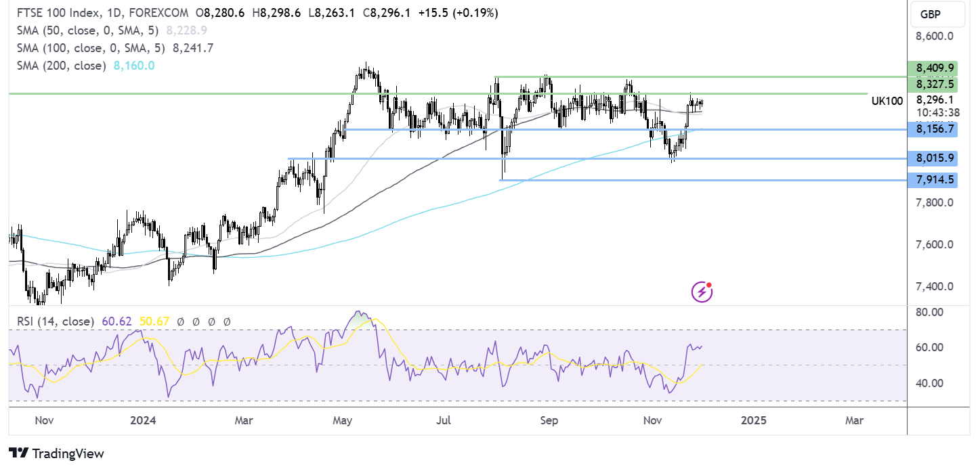Screen dimensions: 980x471
Task: Click the Sep date axis label
Action: [x=549, y=420]
